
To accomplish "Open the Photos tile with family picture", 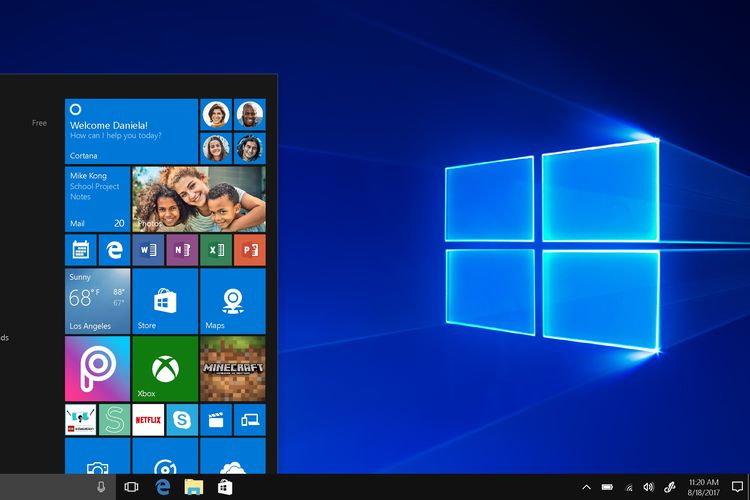I will (198, 198).
